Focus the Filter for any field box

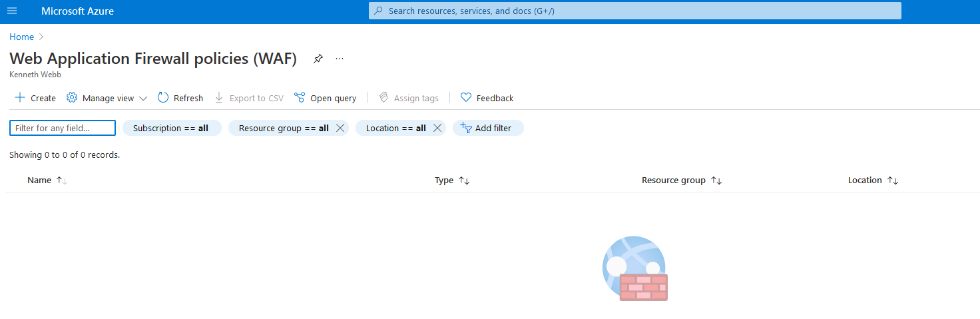(x=63, y=128)
